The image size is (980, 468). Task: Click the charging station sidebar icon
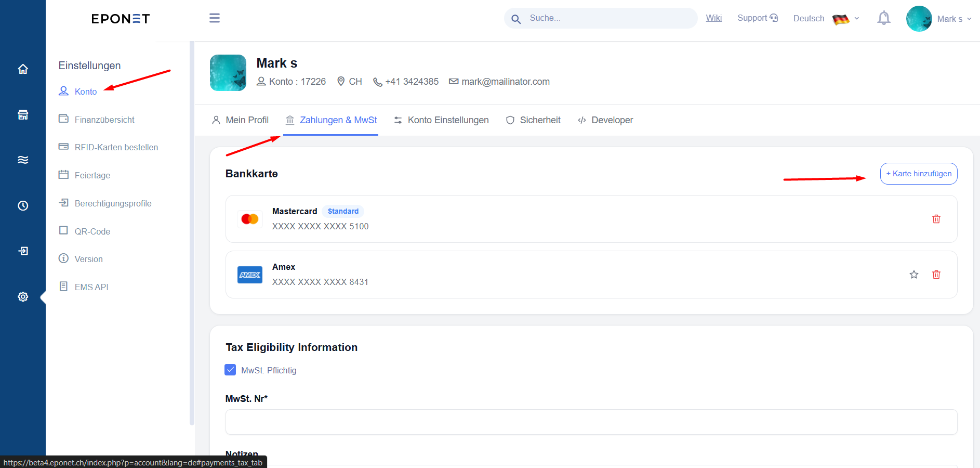pos(23,114)
